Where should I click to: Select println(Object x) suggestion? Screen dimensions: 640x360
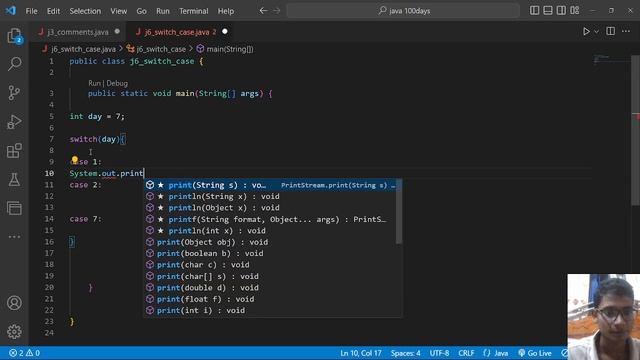tap(270, 208)
